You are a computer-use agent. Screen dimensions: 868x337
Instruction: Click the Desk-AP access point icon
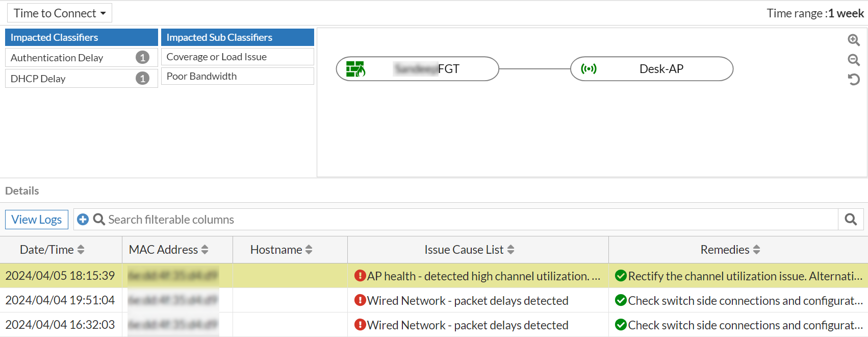pos(589,69)
